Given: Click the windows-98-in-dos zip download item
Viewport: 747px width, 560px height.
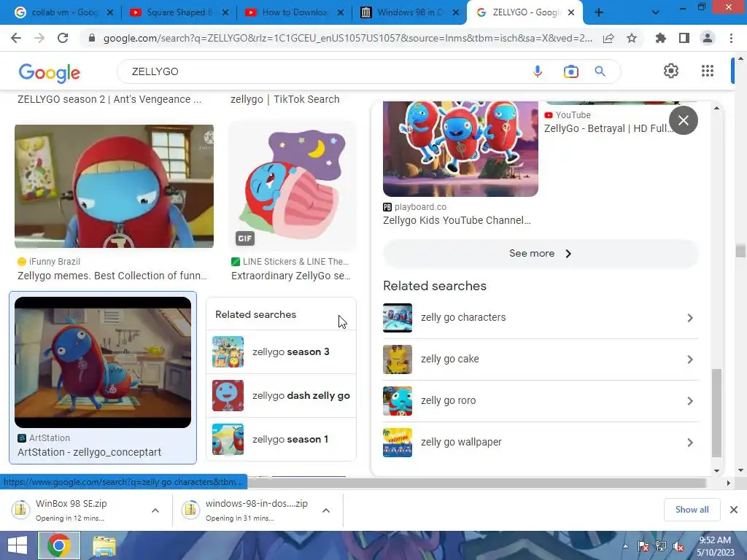Looking at the screenshot, I should coord(248,510).
